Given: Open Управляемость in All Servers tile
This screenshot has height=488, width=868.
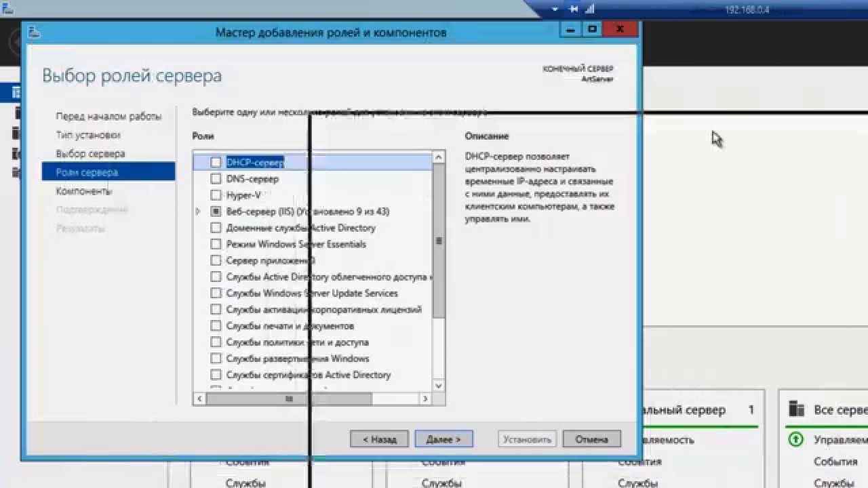Looking at the screenshot, I should (x=841, y=440).
